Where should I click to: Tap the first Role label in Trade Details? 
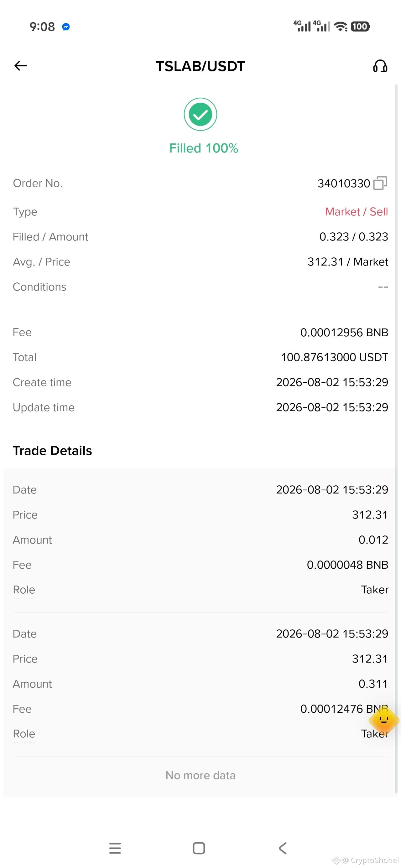pos(24,590)
